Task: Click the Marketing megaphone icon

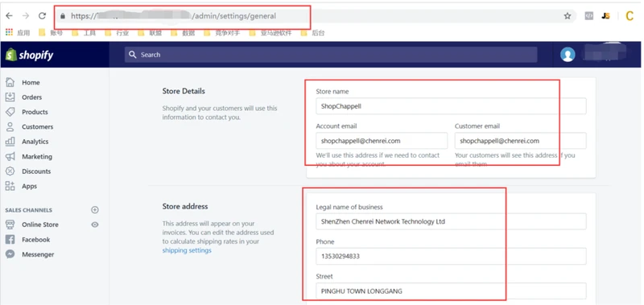Action: (10, 156)
